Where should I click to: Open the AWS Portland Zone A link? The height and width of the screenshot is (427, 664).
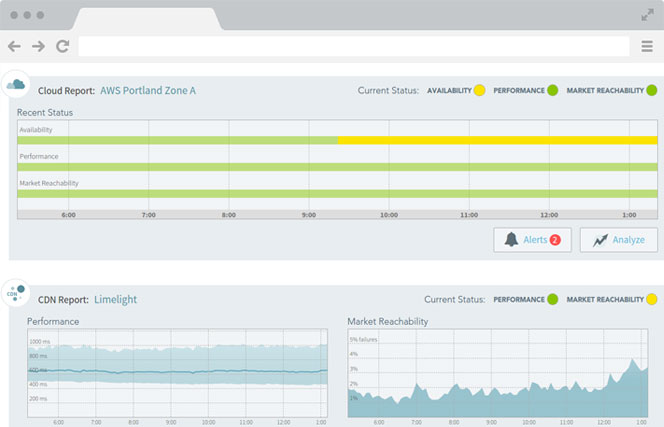[148, 91]
